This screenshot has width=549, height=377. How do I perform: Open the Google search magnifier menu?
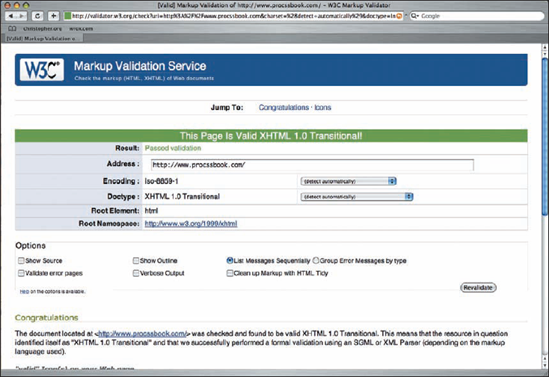415,16
